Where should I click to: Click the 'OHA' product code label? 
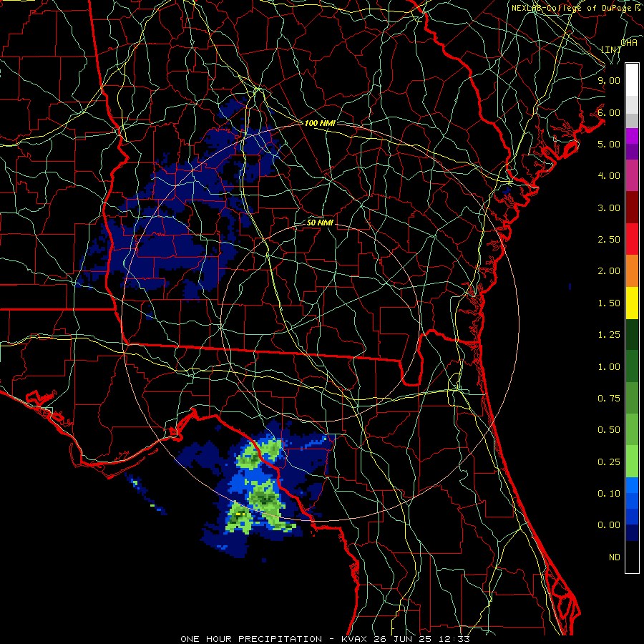point(629,43)
